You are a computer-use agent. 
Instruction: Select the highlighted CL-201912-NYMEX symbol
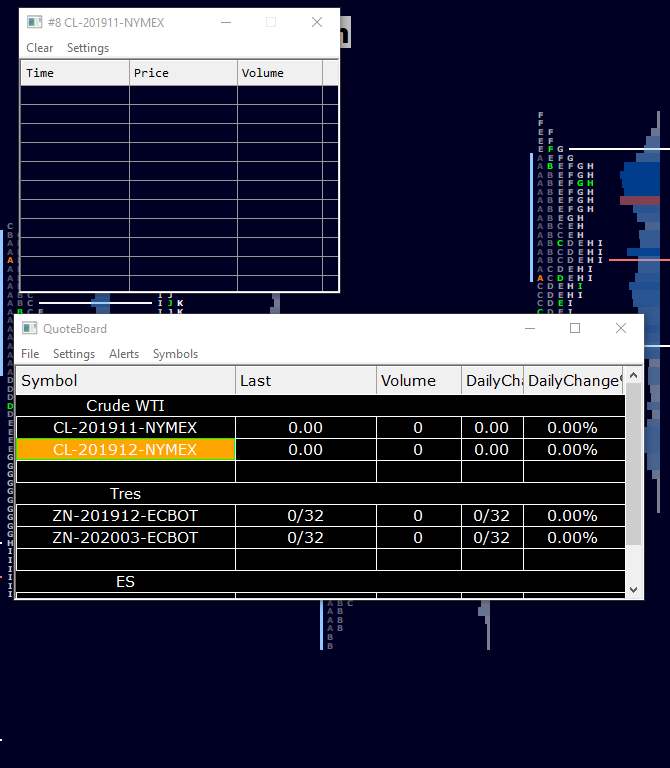[x=126, y=450]
